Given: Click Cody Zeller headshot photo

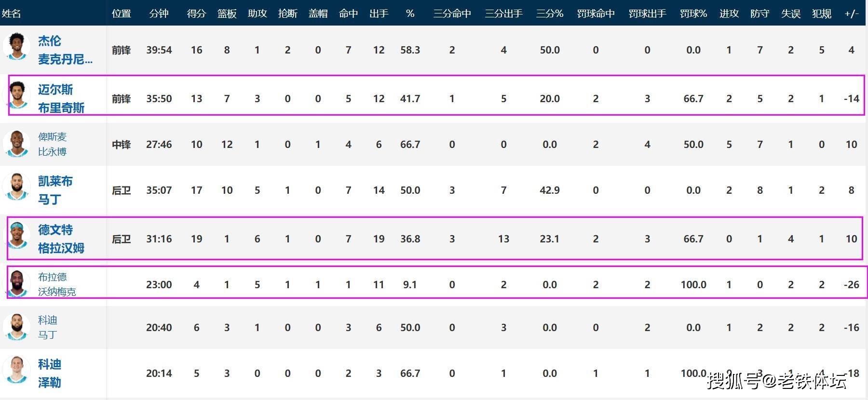Looking at the screenshot, I should point(17,370).
